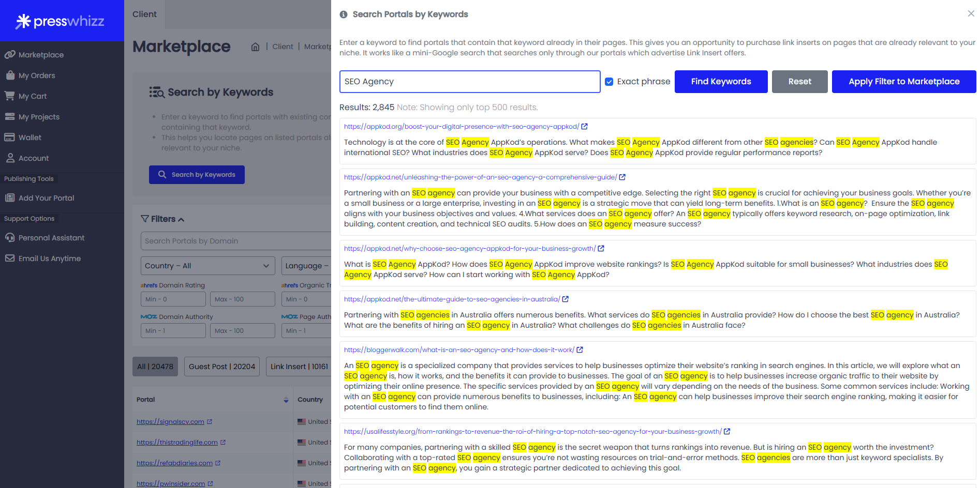Open the Language dropdown

pos(306,266)
